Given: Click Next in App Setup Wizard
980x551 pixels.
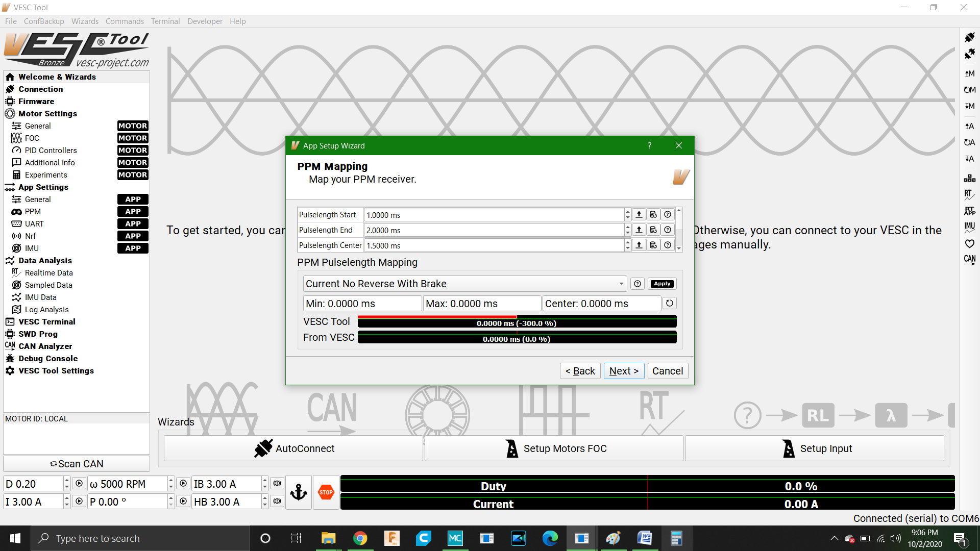Looking at the screenshot, I should (624, 371).
